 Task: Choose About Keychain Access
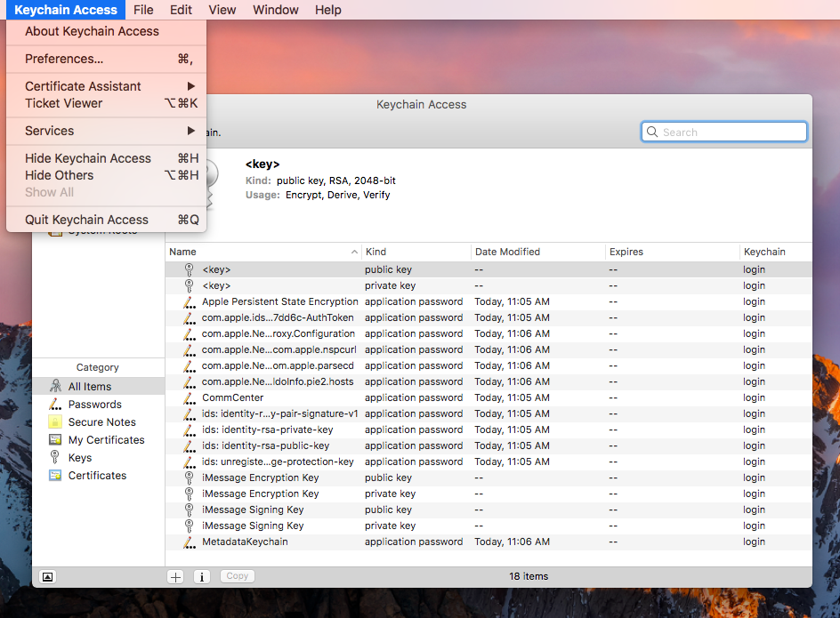107,32
